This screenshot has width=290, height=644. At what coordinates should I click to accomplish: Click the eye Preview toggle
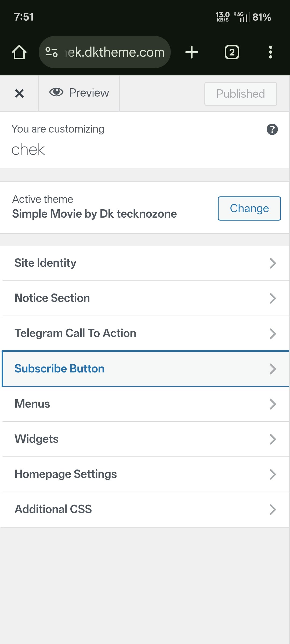pyautogui.click(x=79, y=93)
